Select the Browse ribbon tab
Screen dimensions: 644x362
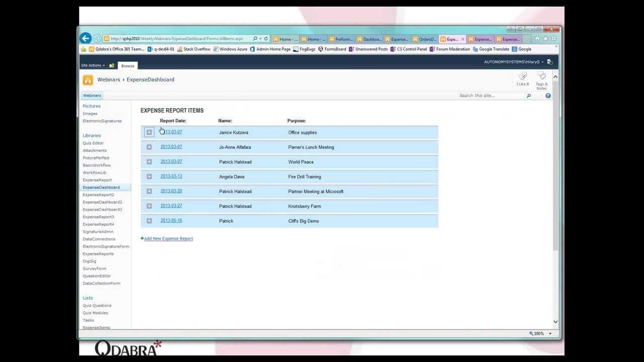[128, 66]
